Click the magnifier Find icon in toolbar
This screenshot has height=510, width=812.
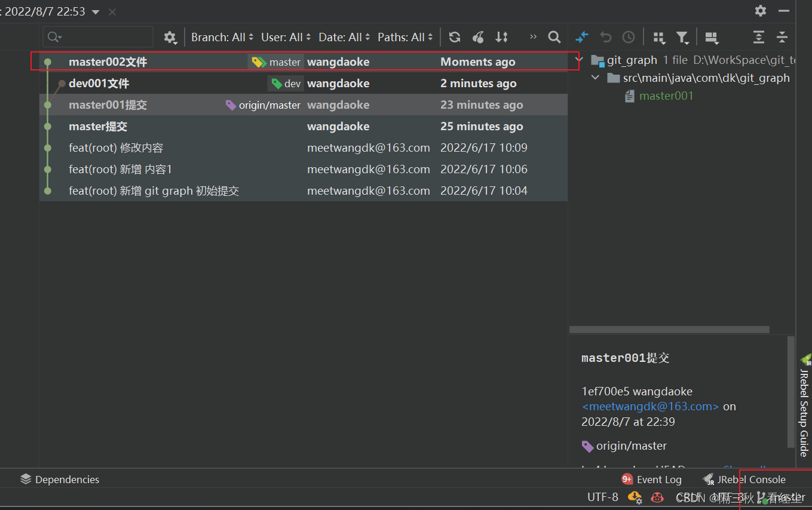[554, 37]
